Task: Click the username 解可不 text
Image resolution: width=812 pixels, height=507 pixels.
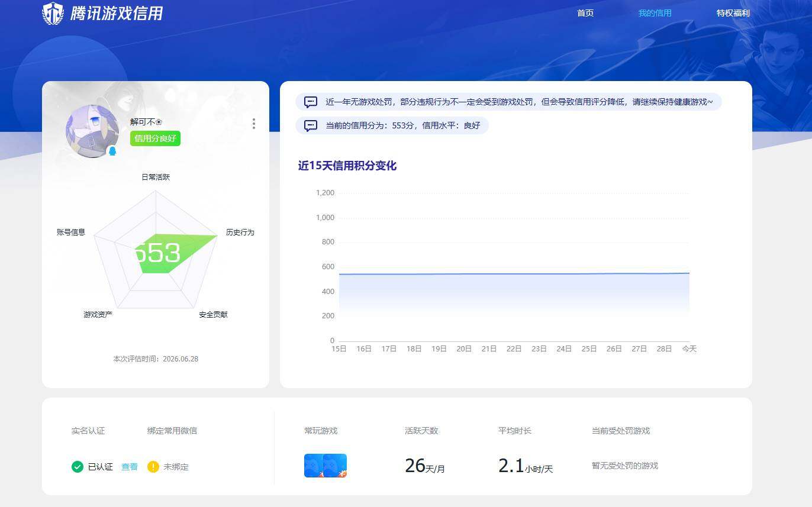Action: coord(146,122)
